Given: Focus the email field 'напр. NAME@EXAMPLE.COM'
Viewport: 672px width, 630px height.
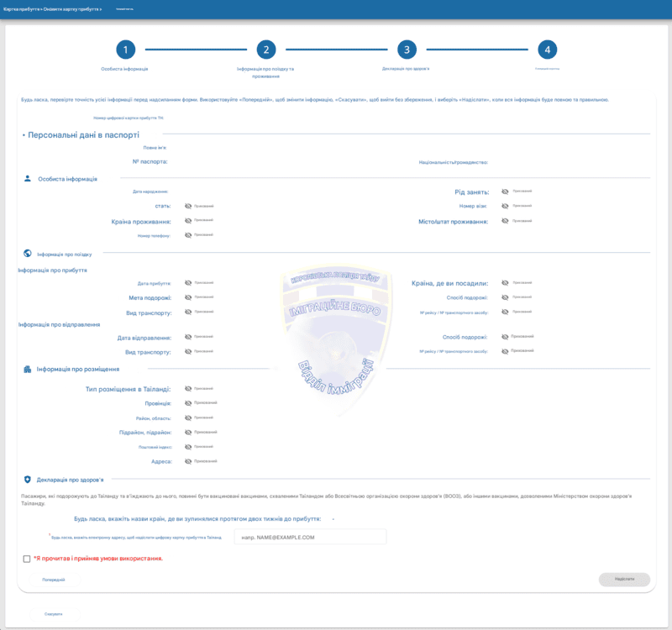Looking at the screenshot, I should click(310, 537).
